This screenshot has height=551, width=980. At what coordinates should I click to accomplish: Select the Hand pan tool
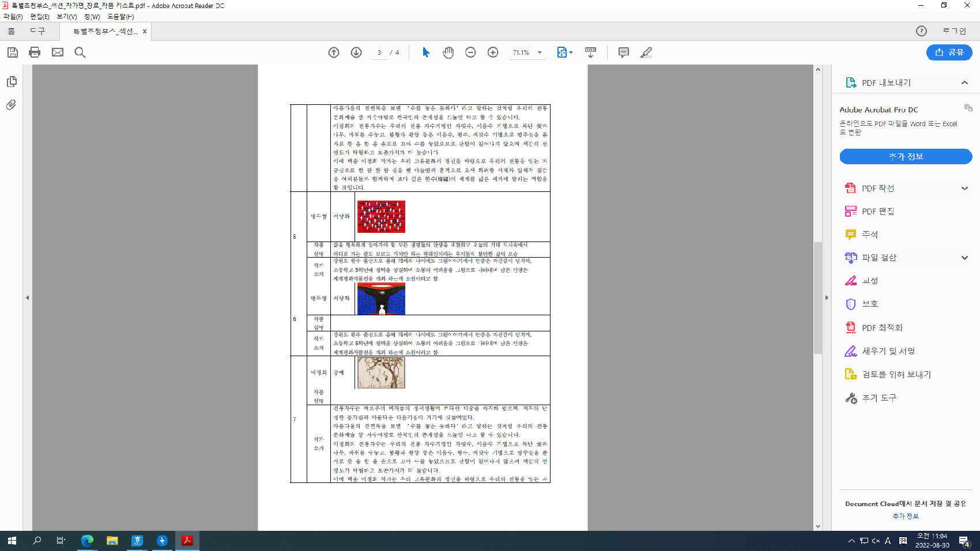(x=448, y=52)
